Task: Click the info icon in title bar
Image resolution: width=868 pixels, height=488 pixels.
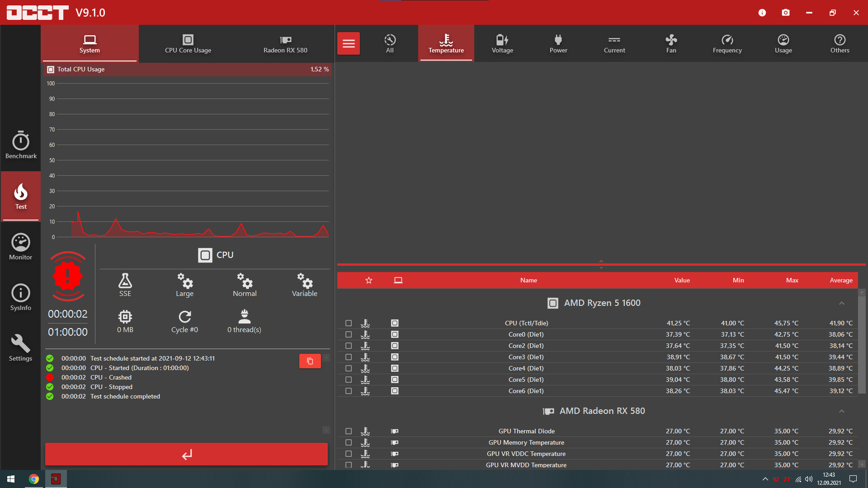Action: (x=762, y=13)
